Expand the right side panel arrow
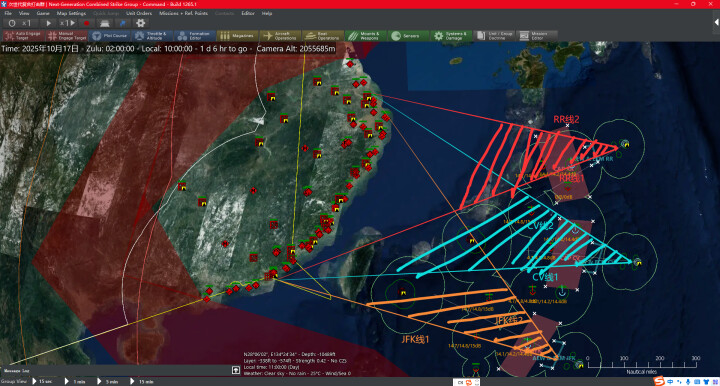Screen dimensions: 720x386 pyautogui.click(x=716, y=22)
